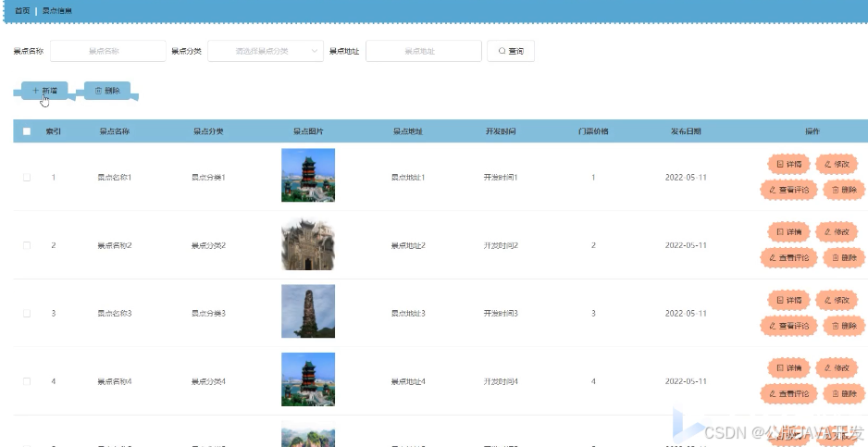Image resolution: width=868 pixels, height=447 pixels.
Task: Click the pagoda thumbnail in row 1
Action: 308,175
